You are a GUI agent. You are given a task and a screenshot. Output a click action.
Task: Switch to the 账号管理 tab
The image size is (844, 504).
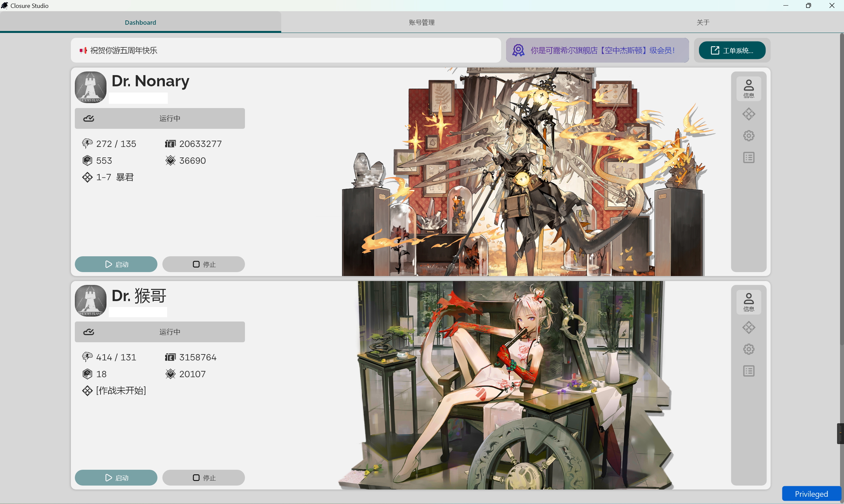coord(421,22)
